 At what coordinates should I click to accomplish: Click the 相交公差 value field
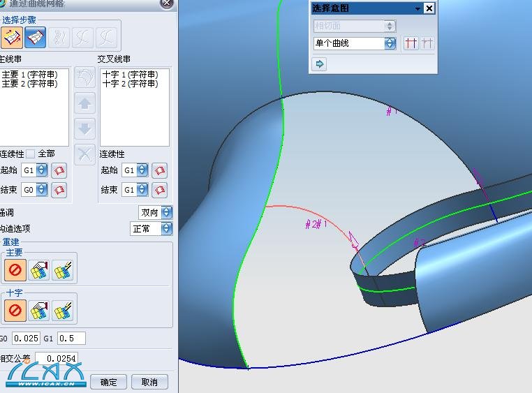(56, 358)
